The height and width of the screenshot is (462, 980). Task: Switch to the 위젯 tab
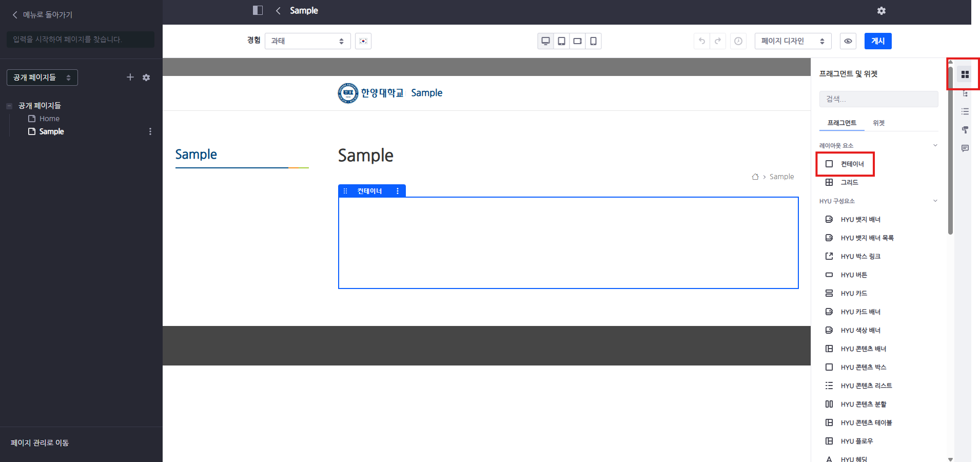(x=878, y=123)
